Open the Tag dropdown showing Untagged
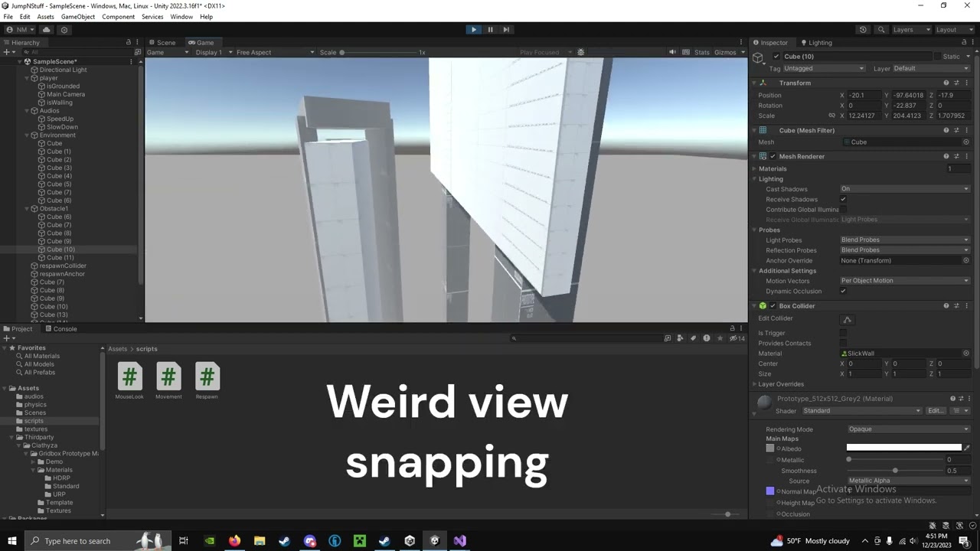 [824, 69]
